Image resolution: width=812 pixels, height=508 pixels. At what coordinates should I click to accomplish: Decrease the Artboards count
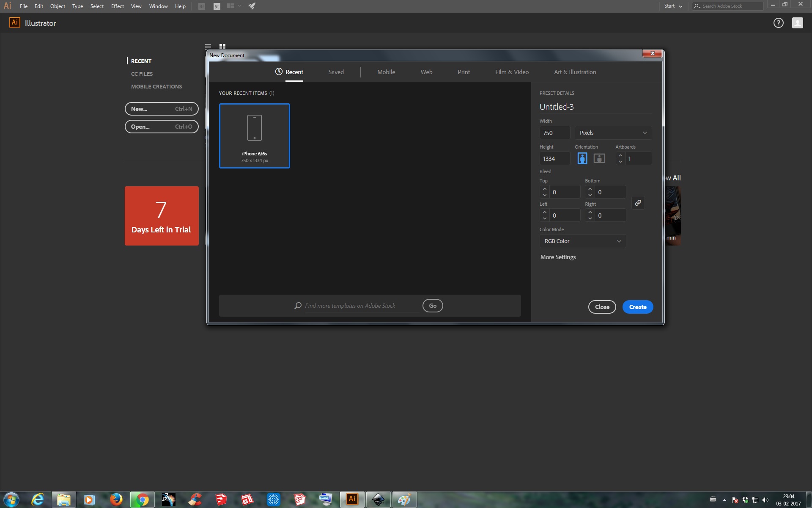pyautogui.click(x=620, y=162)
